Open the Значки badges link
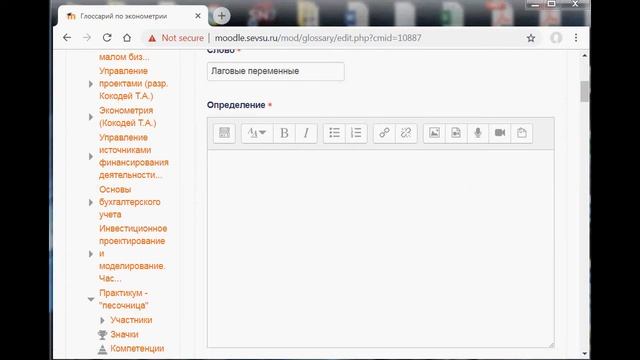640x360 pixels. click(124, 334)
